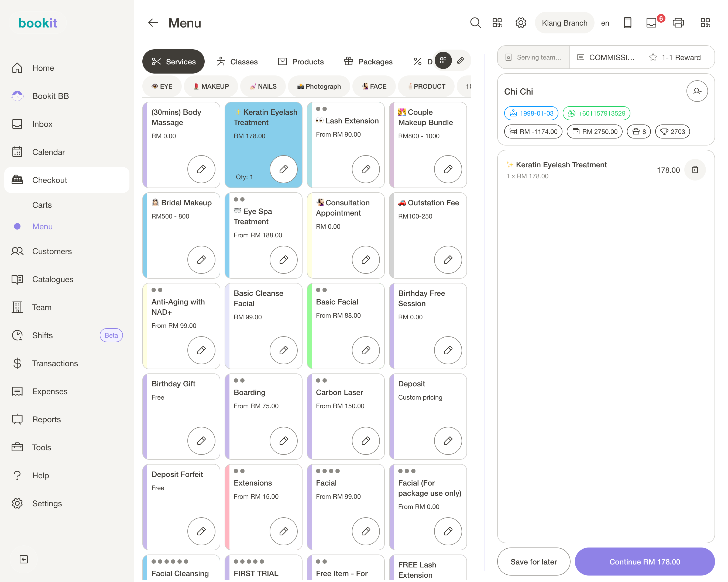Viewport: 728px width, 582px height.
Task: Switch to the Products tab
Action: click(301, 61)
